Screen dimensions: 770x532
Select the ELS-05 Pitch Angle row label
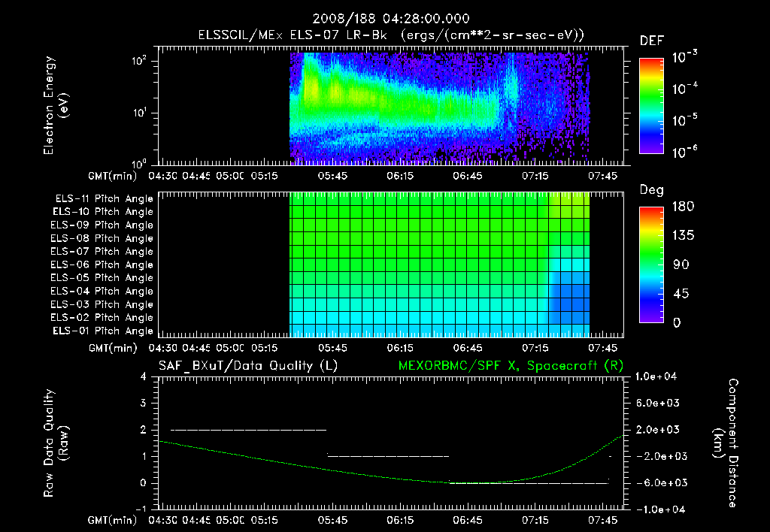[x=102, y=278]
